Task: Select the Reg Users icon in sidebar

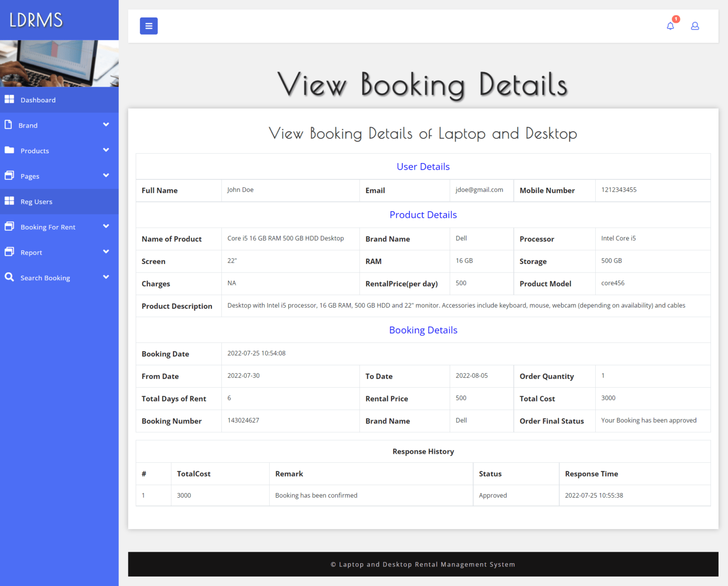Action: click(x=9, y=201)
